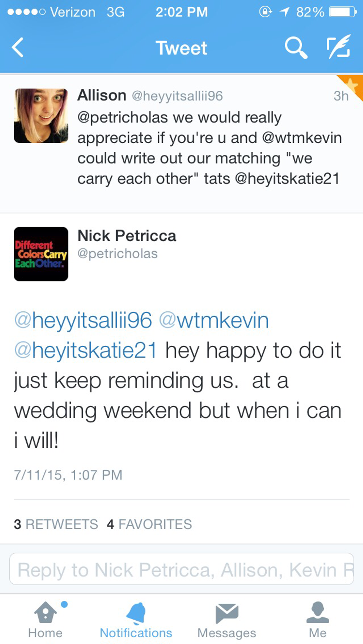This screenshot has width=363, height=644.
Task: Tap the compose tweet quill icon
Action: [339, 47]
